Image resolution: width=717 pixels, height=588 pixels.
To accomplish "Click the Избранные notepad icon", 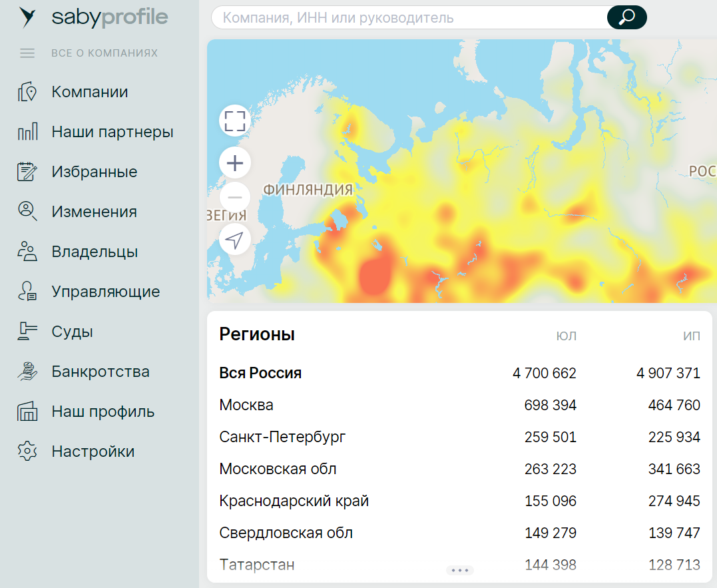I will 27,171.
